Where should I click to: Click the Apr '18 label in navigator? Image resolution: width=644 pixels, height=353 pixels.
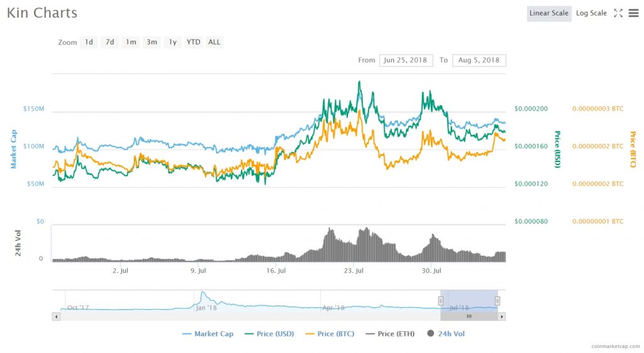click(x=333, y=308)
